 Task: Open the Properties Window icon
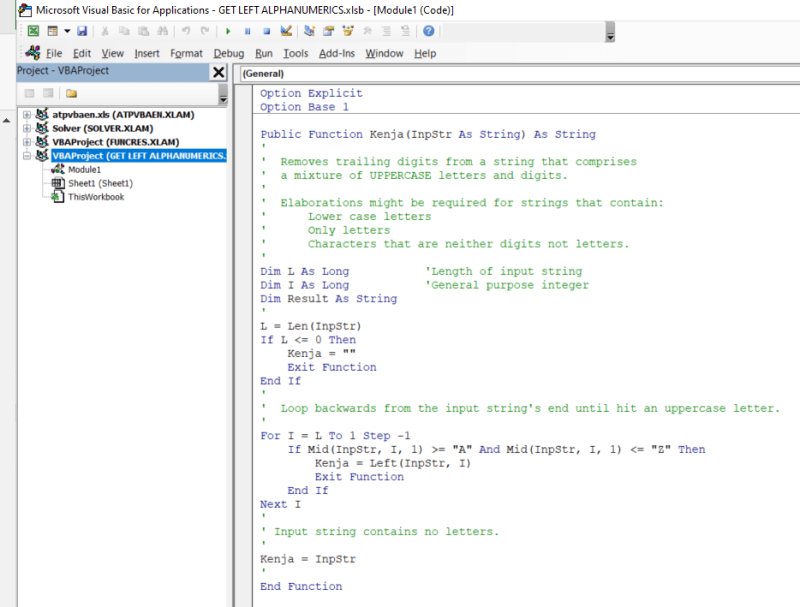[329, 31]
